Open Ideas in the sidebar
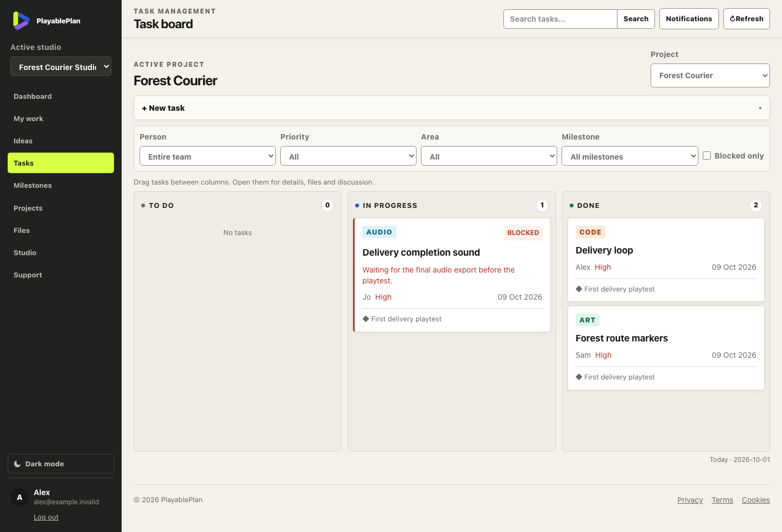The image size is (782, 532). point(61,141)
